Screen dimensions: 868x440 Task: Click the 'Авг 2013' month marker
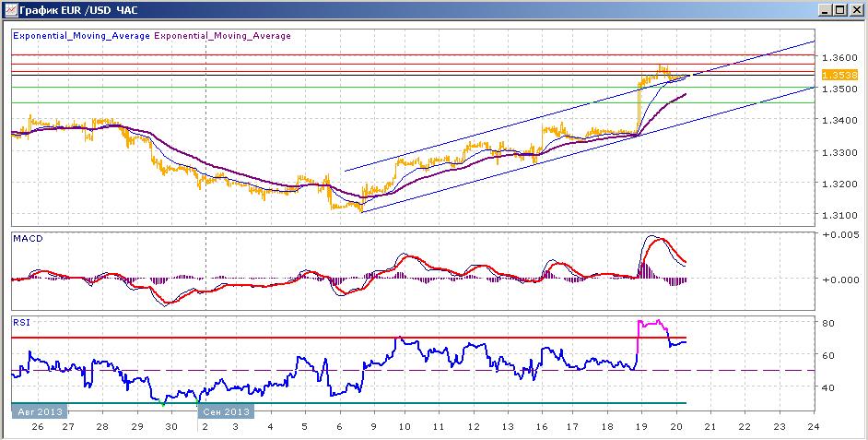40,411
